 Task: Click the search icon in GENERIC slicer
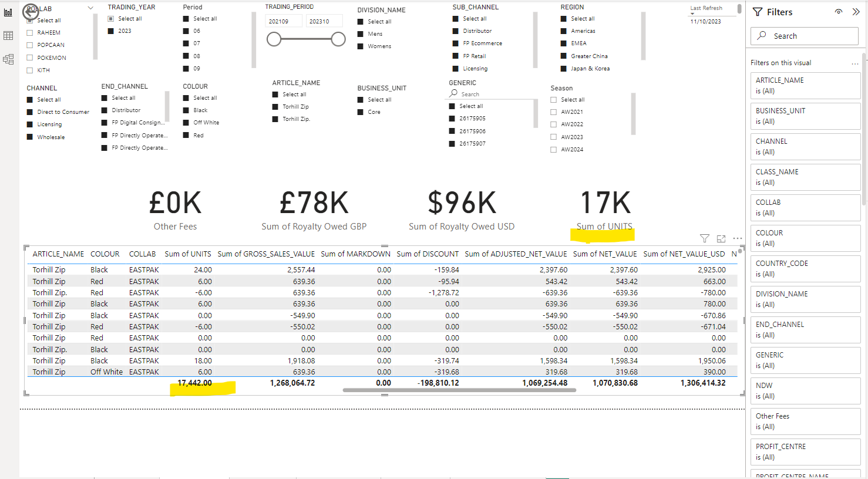click(x=453, y=94)
